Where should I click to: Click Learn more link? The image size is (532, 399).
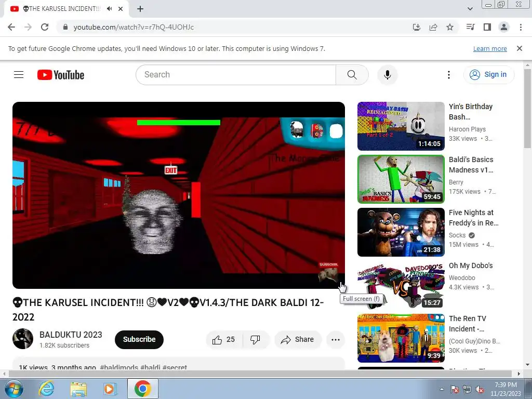pyautogui.click(x=490, y=49)
